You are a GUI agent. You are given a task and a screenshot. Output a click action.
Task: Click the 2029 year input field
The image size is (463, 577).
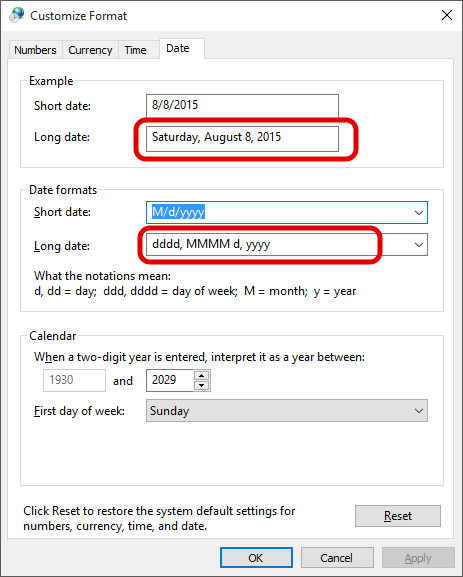coord(170,380)
